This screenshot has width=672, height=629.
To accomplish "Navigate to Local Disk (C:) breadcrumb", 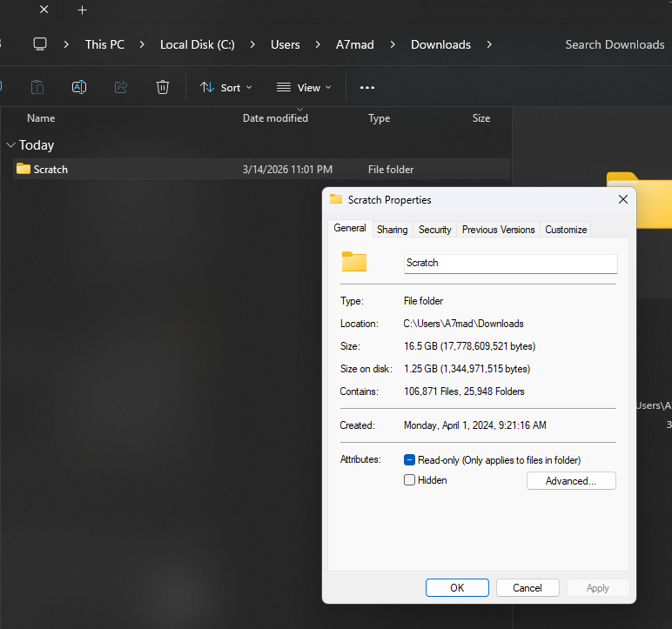I will point(197,44).
